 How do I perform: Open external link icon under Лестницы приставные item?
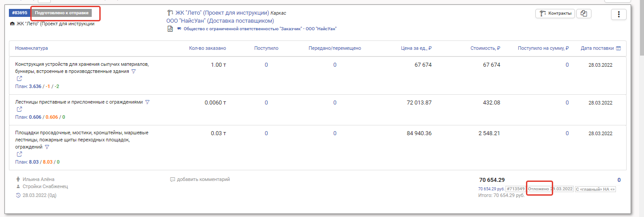[x=19, y=109]
